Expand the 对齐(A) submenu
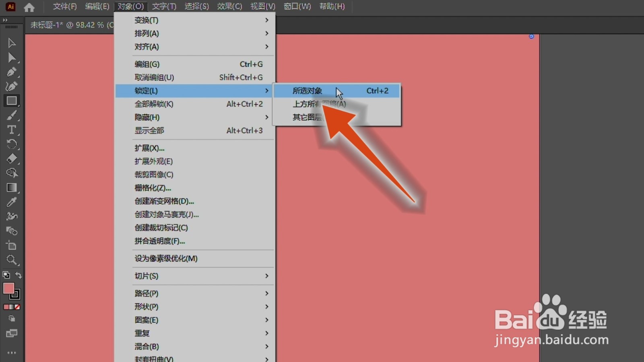Image resolution: width=644 pixels, height=362 pixels. pyautogui.click(x=195, y=47)
